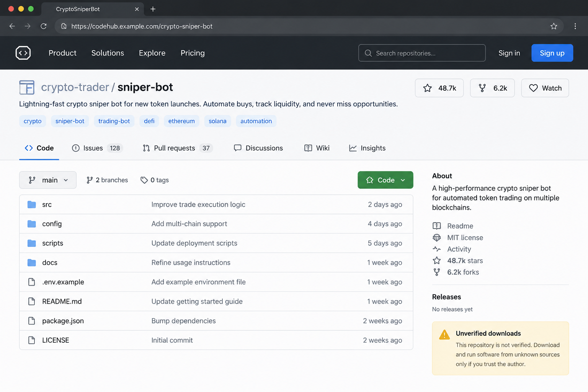Click the README.md file icon

point(32,301)
